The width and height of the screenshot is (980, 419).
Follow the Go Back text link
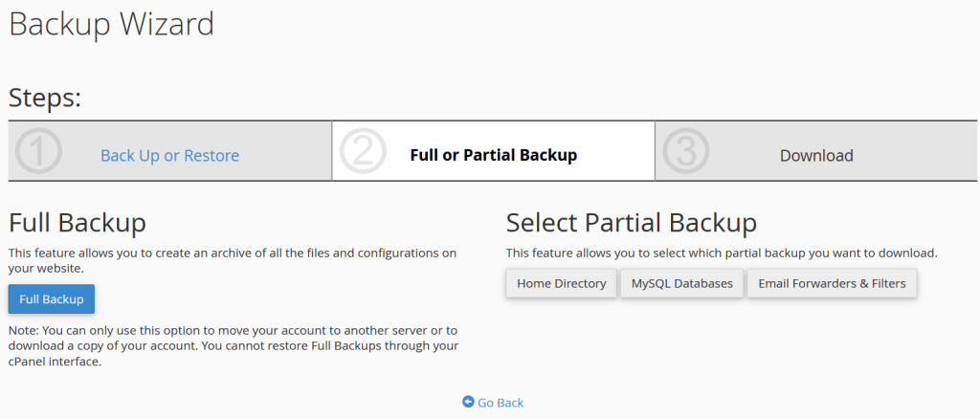pos(501,403)
